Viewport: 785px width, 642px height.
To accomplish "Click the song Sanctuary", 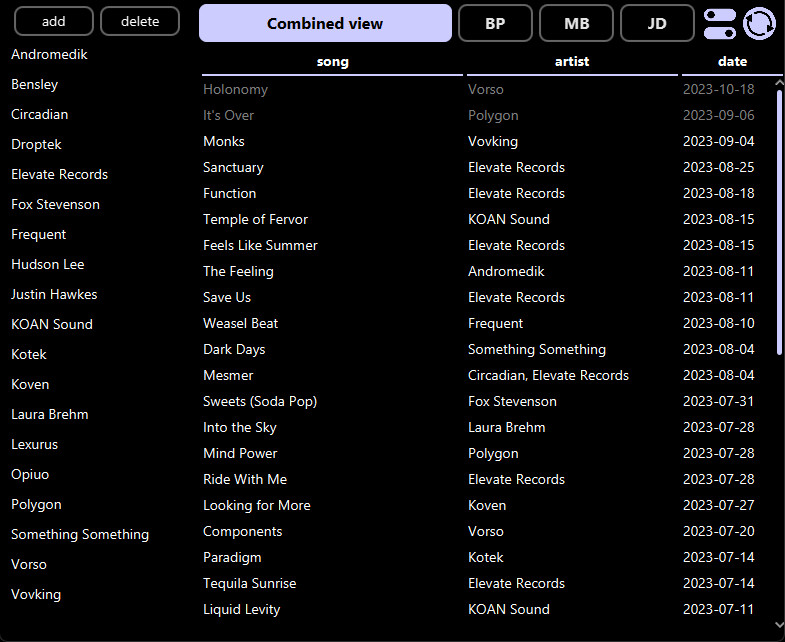I will pyautogui.click(x=233, y=168).
